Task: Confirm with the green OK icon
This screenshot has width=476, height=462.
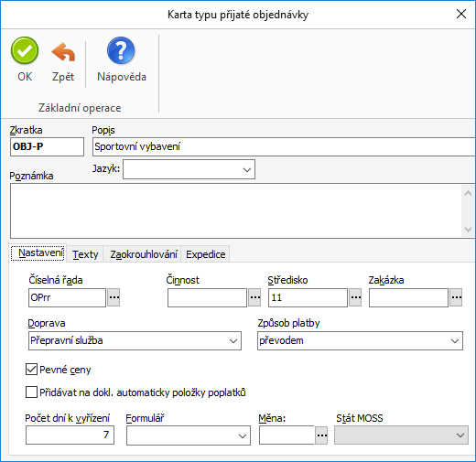Action: pos(25,51)
